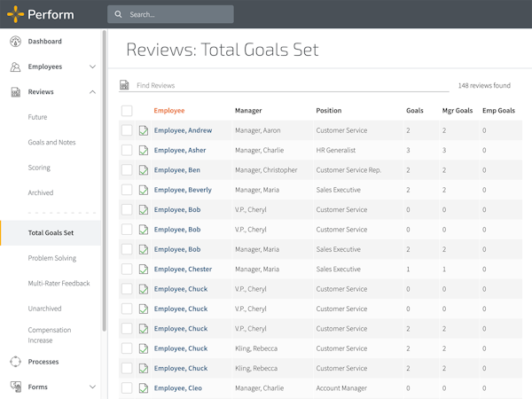The width and height of the screenshot is (532, 399).
Task: Check the box for Employee, Beverly
Action: click(127, 190)
